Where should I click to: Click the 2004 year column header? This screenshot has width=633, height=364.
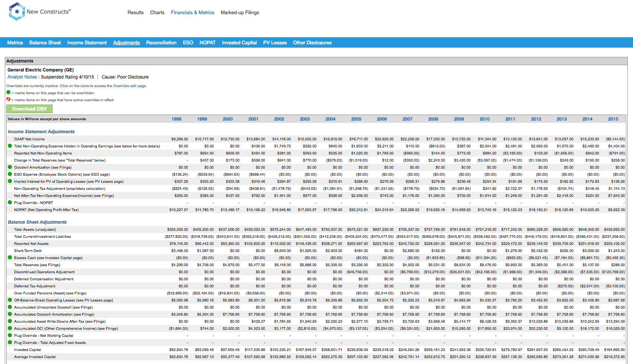tap(331, 119)
